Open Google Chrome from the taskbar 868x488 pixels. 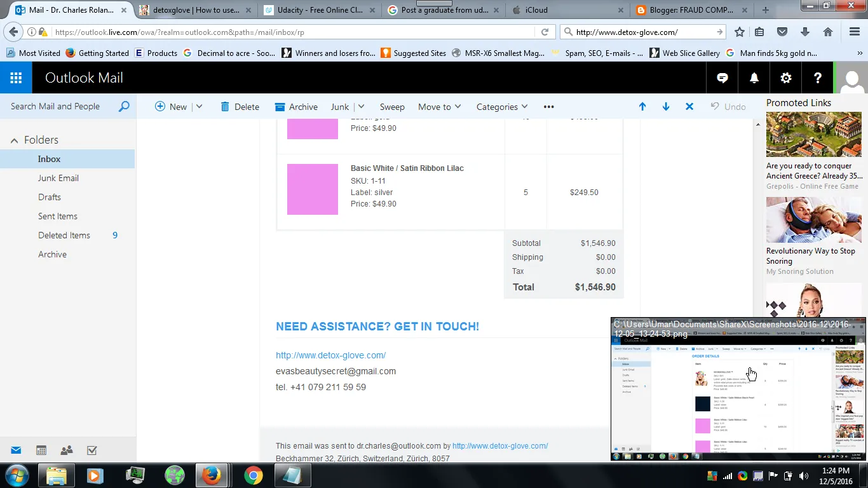(x=253, y=475)
